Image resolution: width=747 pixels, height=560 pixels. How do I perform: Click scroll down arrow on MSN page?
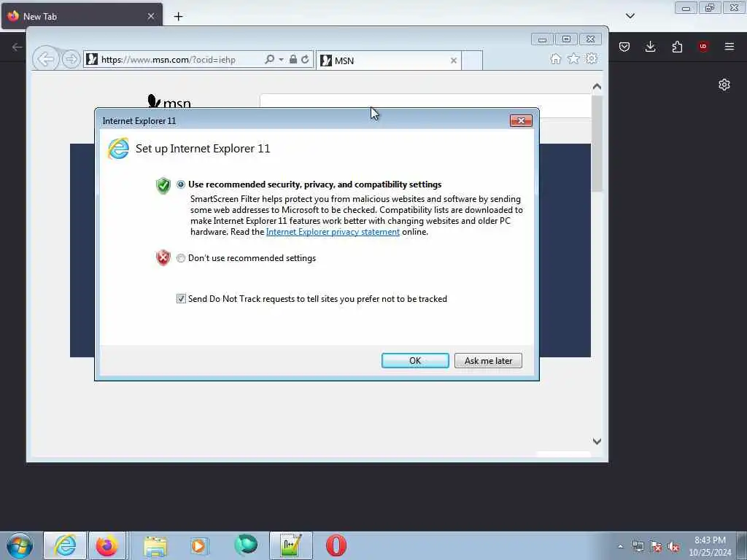point(597,441)
